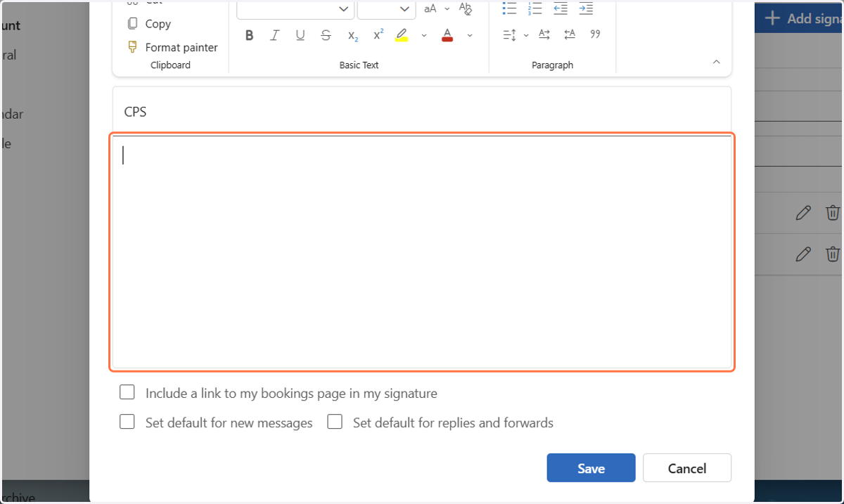Open the font color options arrow
The image size is (844, 504).
tap(470, 35)
